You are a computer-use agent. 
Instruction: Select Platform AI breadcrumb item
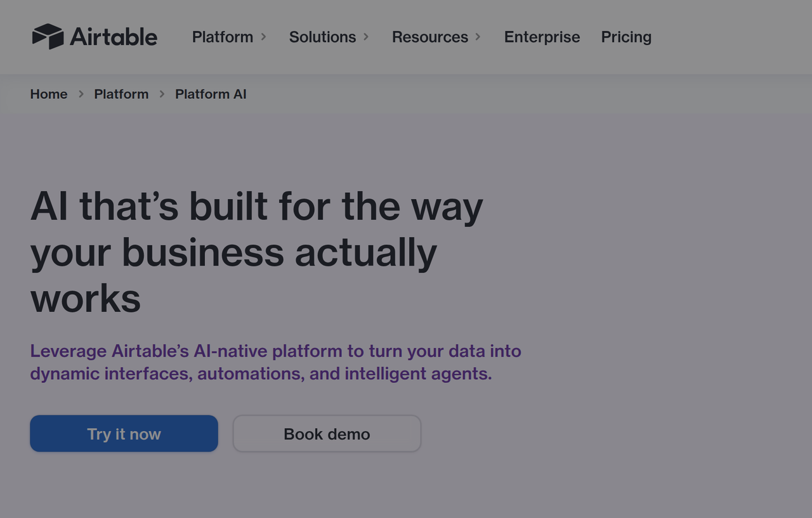tap(211, 94)
